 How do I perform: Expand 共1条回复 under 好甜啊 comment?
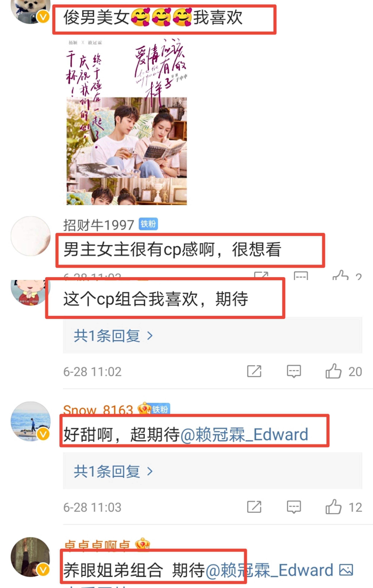(113, 471)
